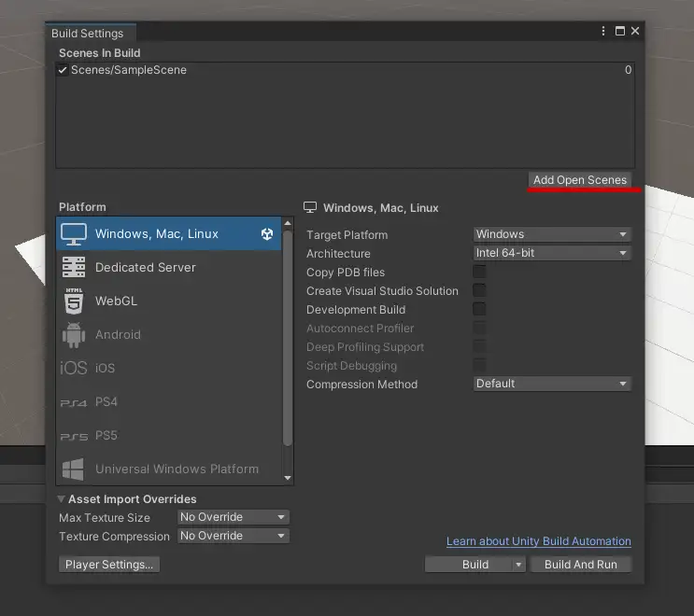
Task: Open the Build button dropdown arrow
Action: (518, 565)
